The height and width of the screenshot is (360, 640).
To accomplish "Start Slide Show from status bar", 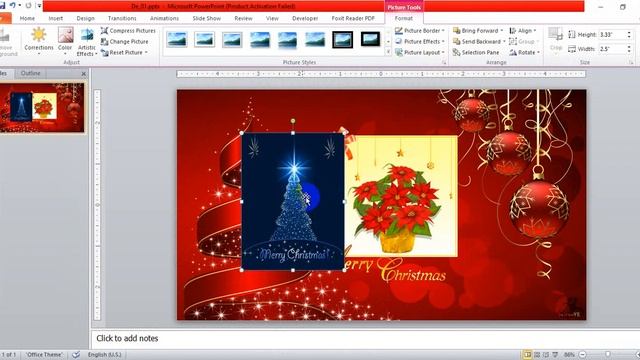I will coord(555,355).
